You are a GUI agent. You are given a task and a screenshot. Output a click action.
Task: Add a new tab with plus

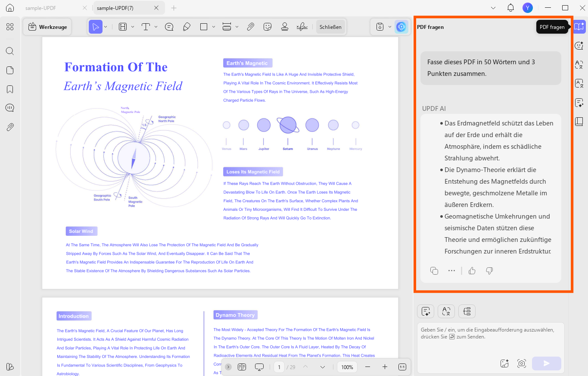174,8
